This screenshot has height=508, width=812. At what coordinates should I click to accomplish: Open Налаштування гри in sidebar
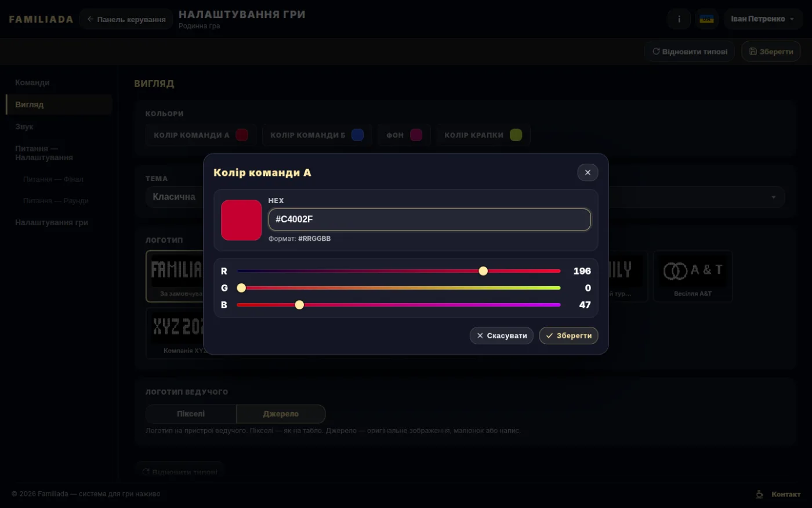pos(59,222)
